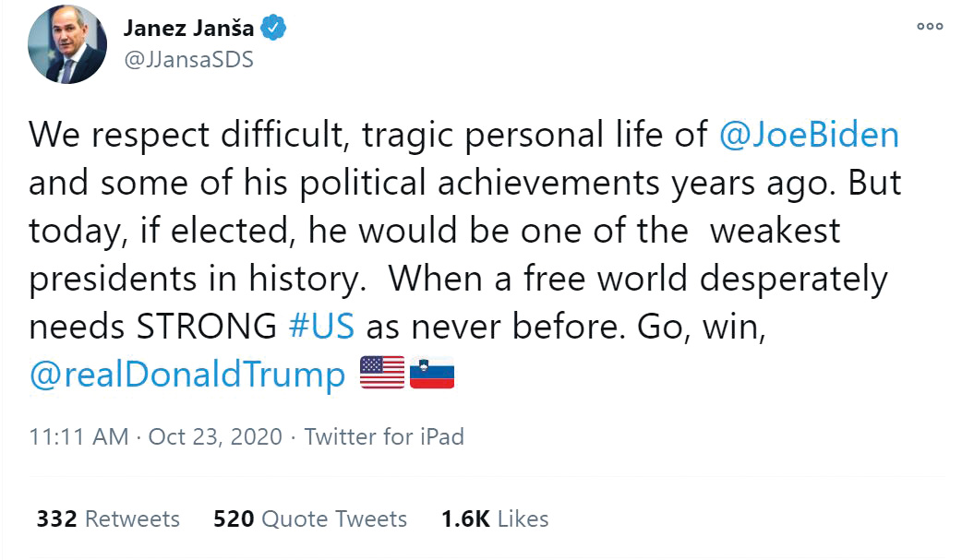Click the Janez Janša display name
The width and height of the screenshot is (962, 560).
[188, 29]
